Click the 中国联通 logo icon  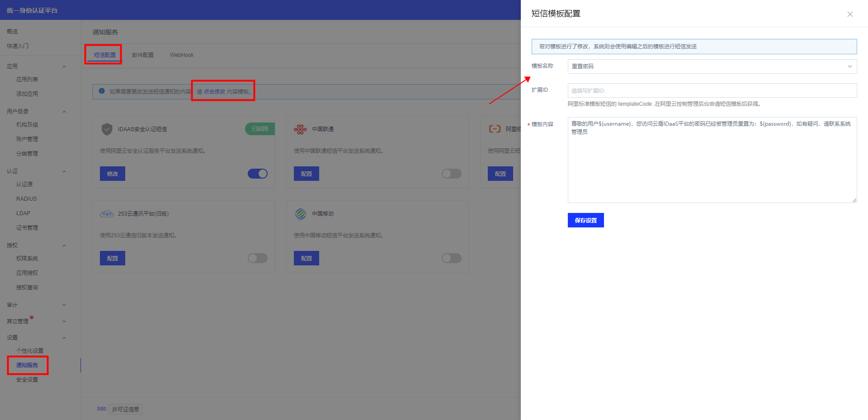pyautogui.click(x=300, y=129)
